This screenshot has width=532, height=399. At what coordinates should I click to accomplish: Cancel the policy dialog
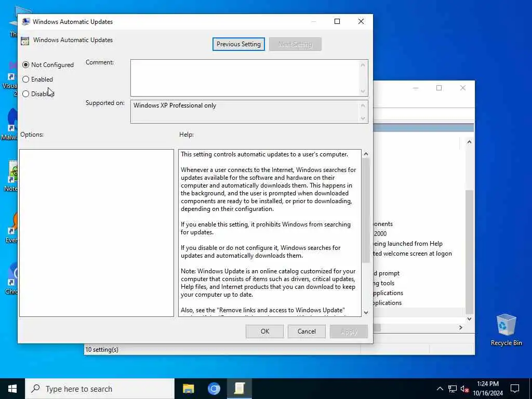pyautogui.click(x=307, y=331)
